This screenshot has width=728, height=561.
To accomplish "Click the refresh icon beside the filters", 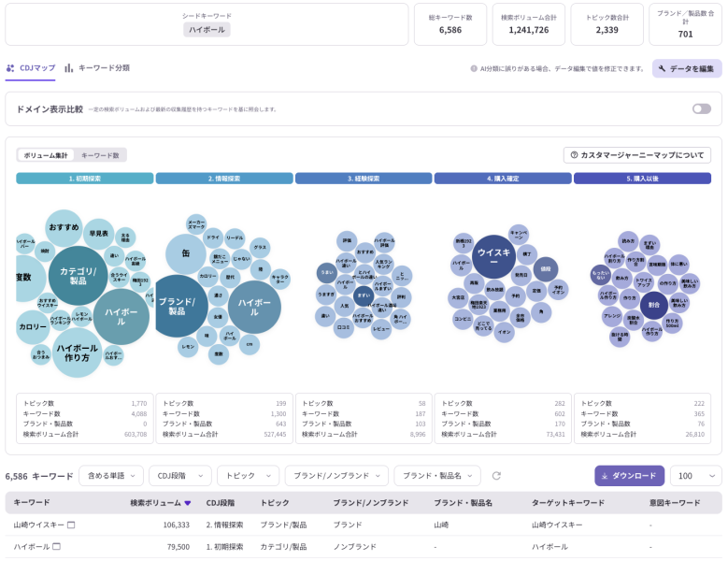I will (496, 476).
